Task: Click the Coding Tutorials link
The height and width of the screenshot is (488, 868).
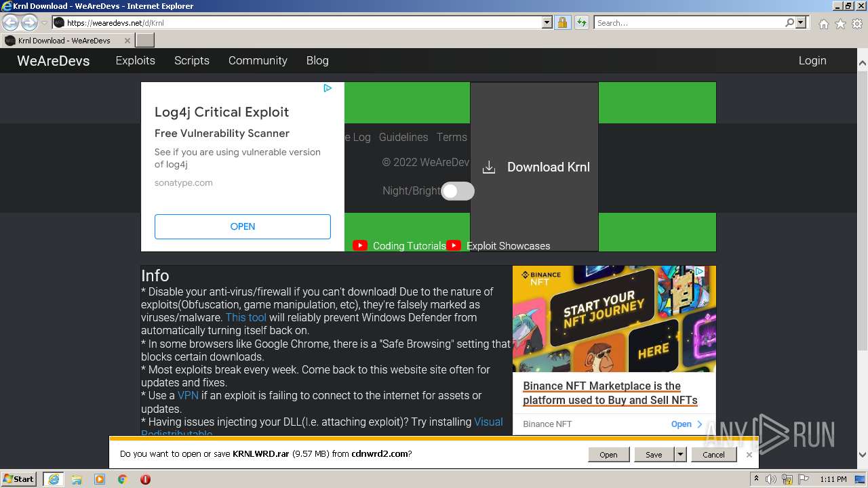Action: [410, 246]
